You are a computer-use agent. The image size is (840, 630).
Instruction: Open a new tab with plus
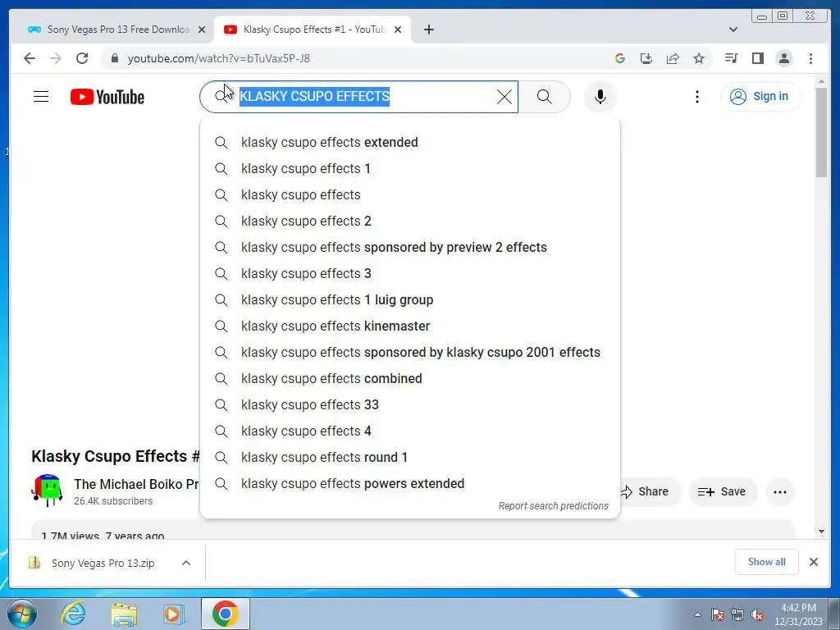pyautogui.click(x=428, y=30)
